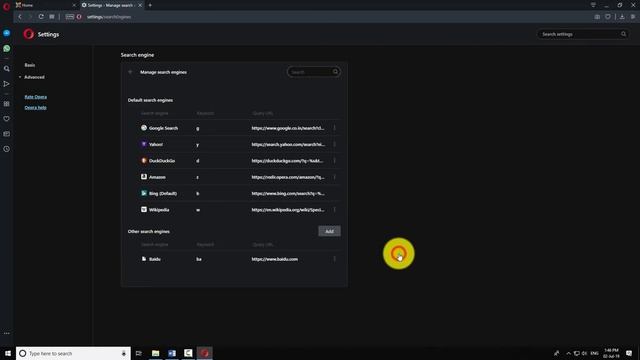Viewport: 640px width, 360px height.
Task: Open Speed Dial start page button in toolbar
Action: 52,17
